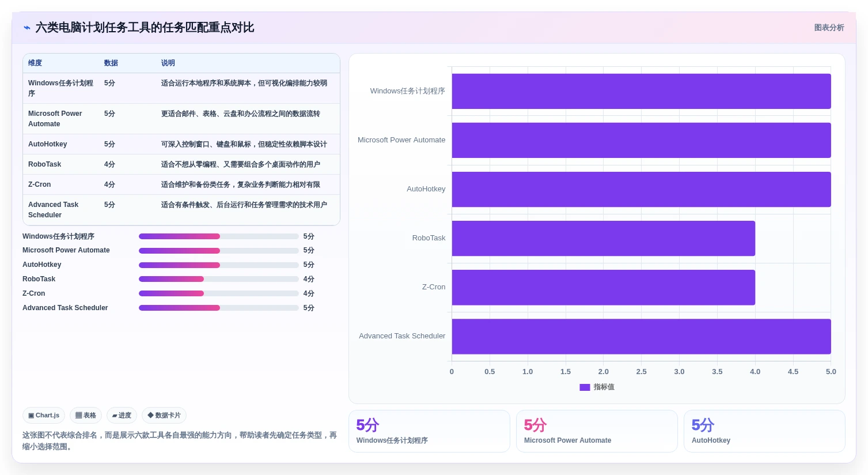Click the Z-Cron chart axis label

[434, 287]
